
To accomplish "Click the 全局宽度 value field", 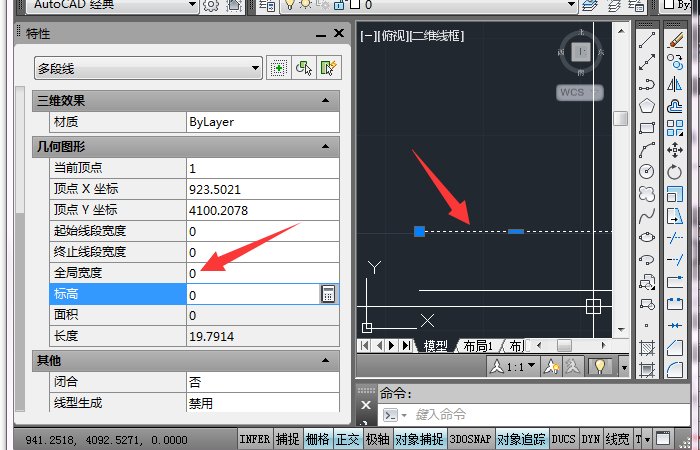I will pos(262,273).
